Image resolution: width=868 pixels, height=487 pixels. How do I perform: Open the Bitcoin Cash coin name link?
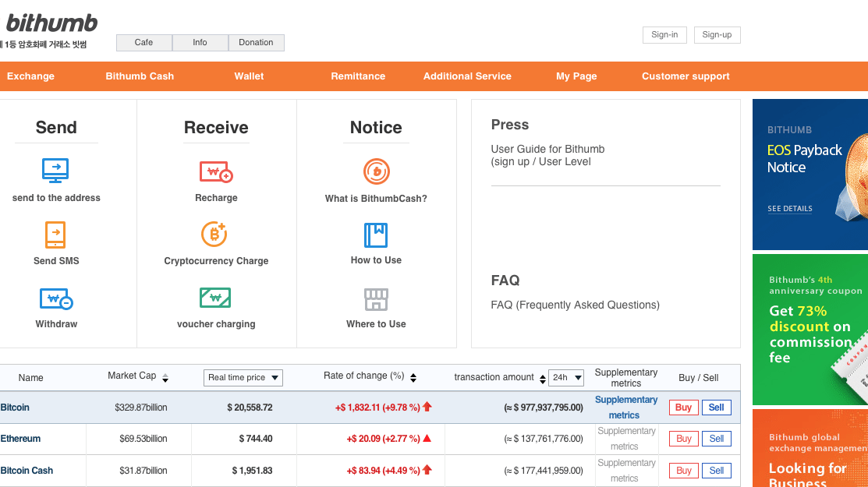27,471
